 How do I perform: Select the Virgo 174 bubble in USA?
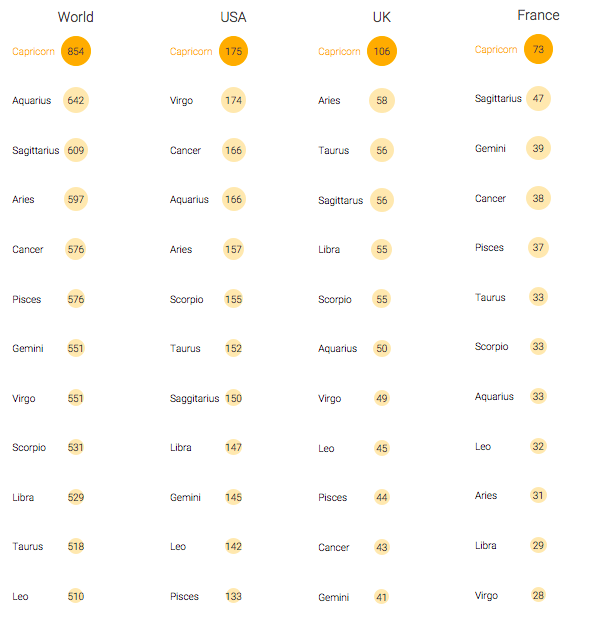coord(233,100)
